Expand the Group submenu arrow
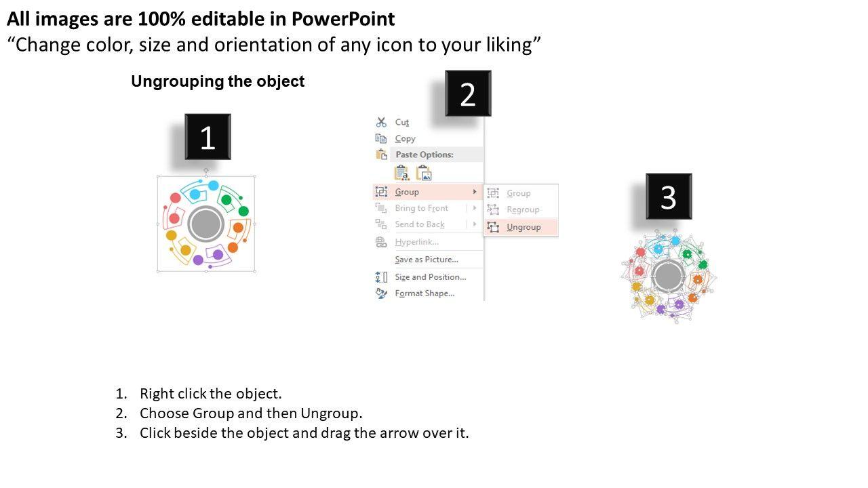Screen dimensions: 868x488 pyautogui.click(x=475, y=192)
